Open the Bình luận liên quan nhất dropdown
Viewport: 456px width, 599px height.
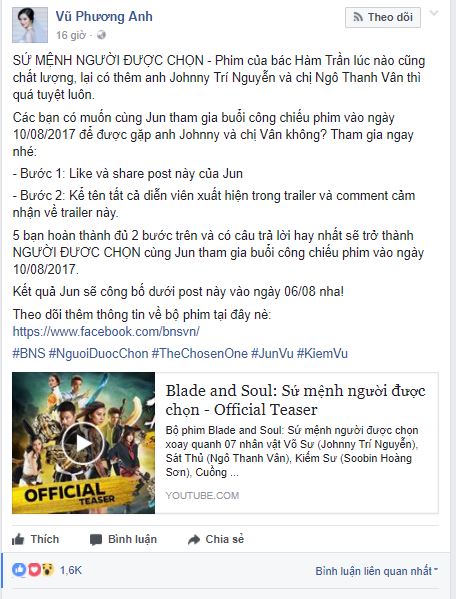click(x=377, y=571)
